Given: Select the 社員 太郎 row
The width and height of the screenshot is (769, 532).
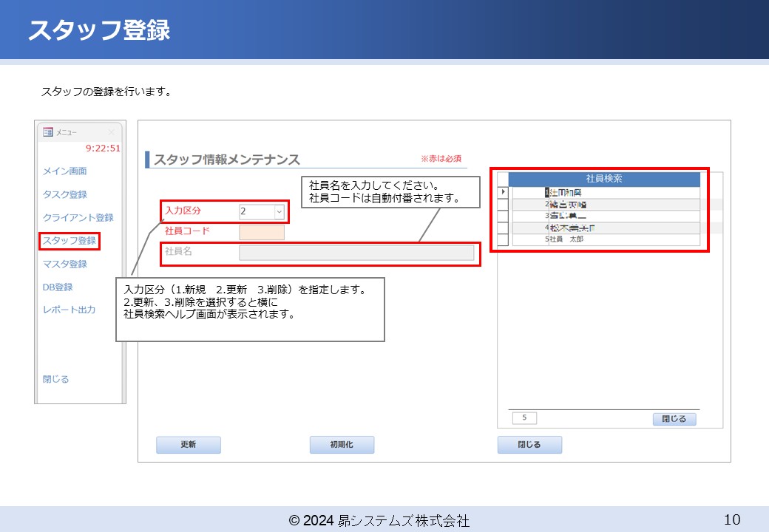Looking at the screenshot, I should point(603,239).
